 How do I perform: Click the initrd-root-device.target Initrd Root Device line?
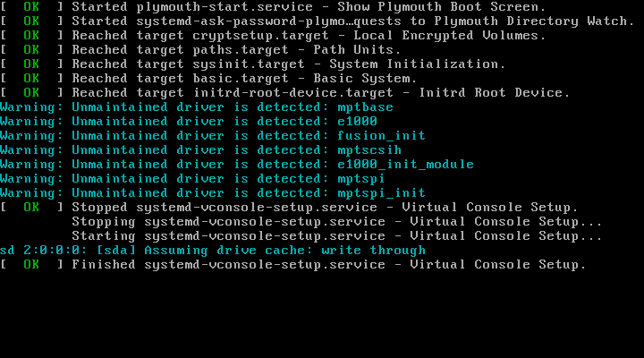point(318,93)
